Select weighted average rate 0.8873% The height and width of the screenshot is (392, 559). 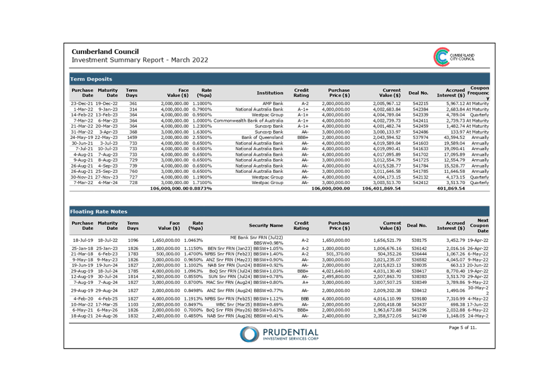(x=201, y=188)
